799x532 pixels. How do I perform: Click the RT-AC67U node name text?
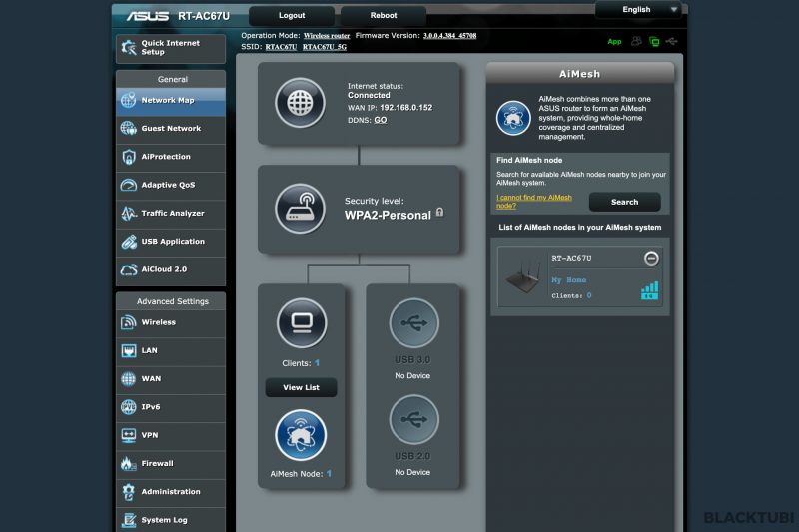click(571, 259)
